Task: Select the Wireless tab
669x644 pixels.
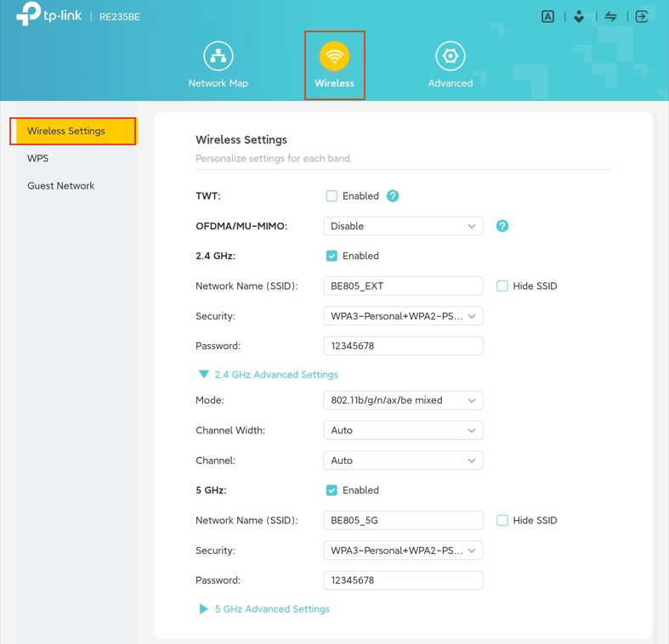Action: tap(335, 65)
